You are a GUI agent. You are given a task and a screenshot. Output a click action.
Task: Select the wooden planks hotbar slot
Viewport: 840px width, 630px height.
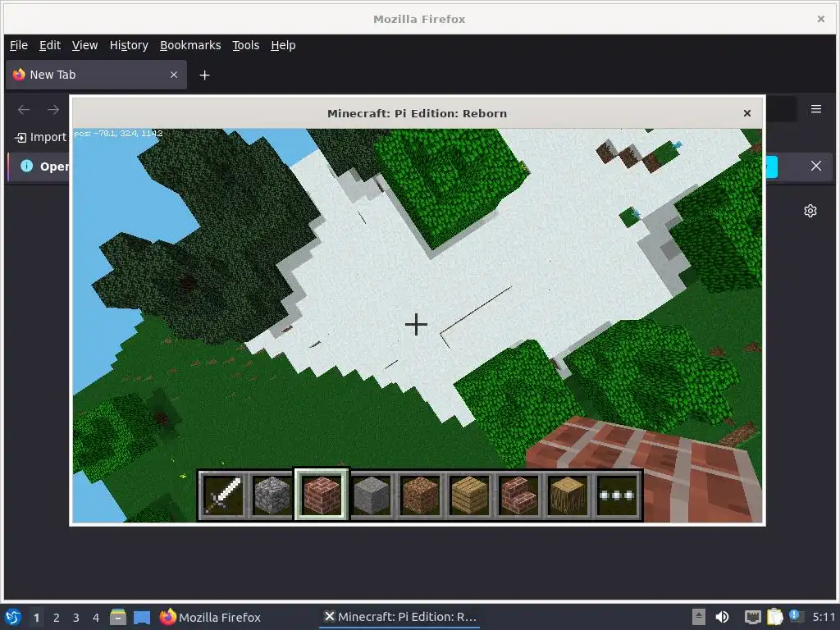click(469, 495)
